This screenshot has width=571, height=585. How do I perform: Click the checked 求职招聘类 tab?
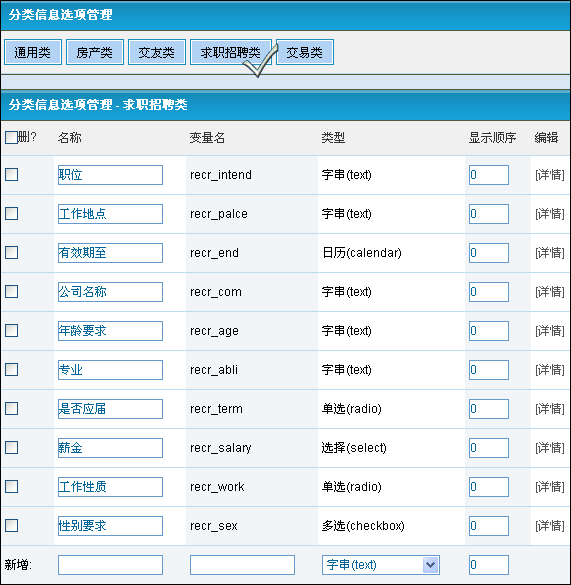tap(231, 52)
